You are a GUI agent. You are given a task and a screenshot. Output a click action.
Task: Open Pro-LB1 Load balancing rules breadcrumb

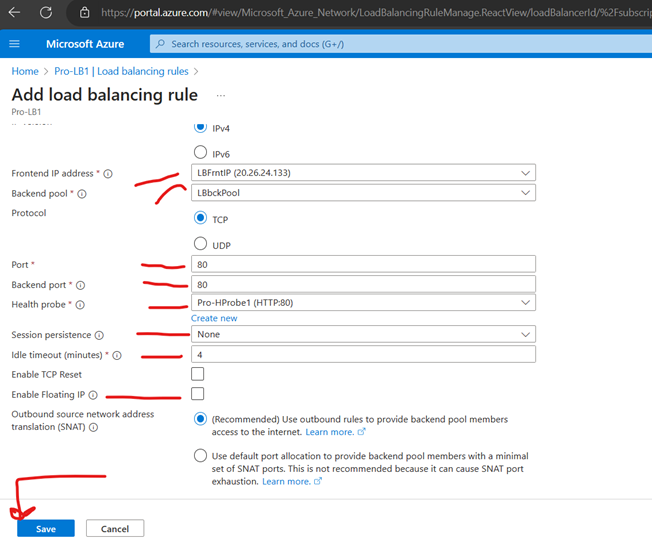121,72
